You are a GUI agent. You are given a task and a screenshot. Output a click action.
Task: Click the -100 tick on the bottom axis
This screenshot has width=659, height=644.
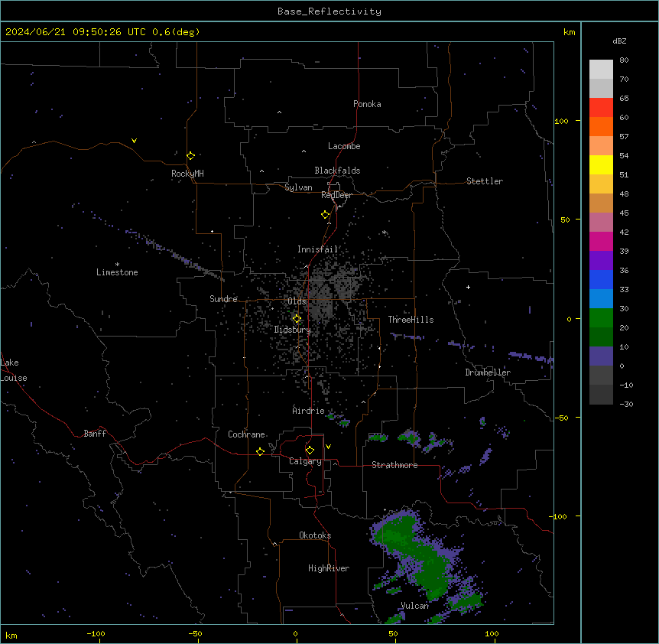pyautogui.click(x=96, y=633)
